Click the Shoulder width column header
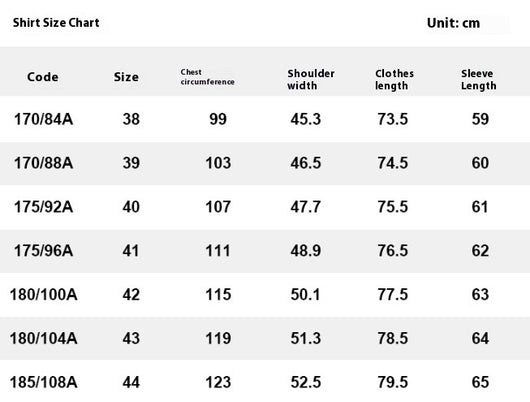Screen dimensions: 530x402 (x=311, y=79)
